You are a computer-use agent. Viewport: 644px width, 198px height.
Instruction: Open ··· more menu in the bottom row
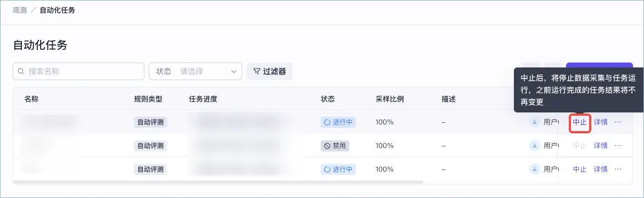click(x=618, y=169)
